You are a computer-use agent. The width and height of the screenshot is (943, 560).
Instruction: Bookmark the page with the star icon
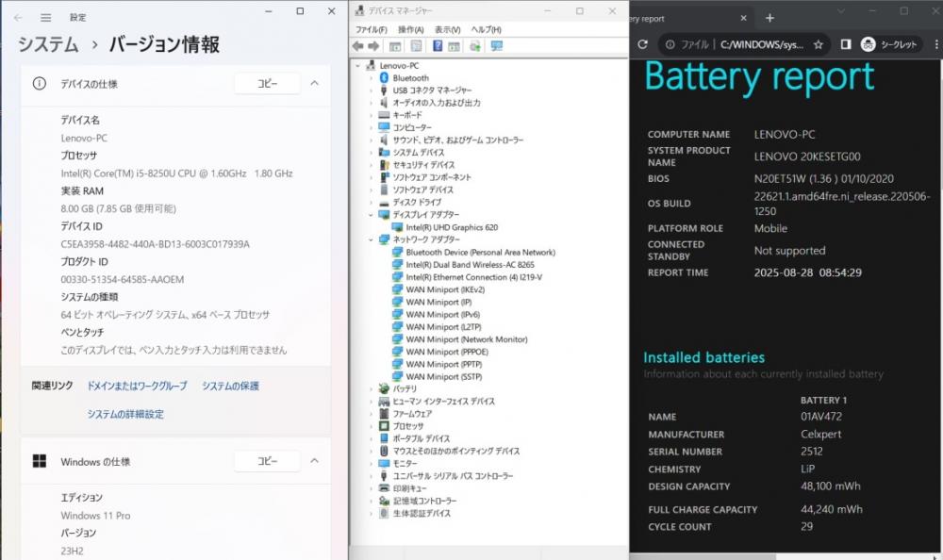818,44
